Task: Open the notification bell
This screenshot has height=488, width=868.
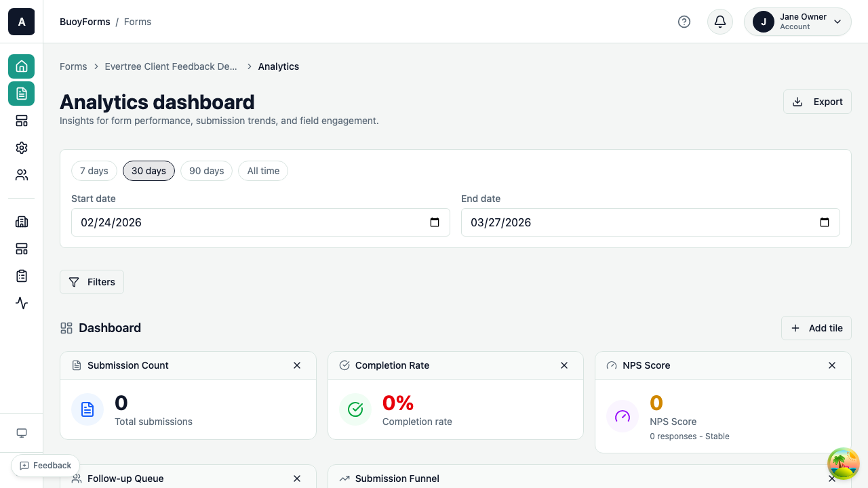Action: 719,22
